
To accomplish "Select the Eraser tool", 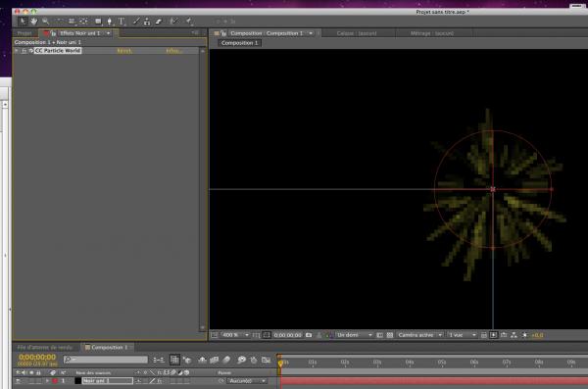I will pyautogui.click(x=159, y=22).
